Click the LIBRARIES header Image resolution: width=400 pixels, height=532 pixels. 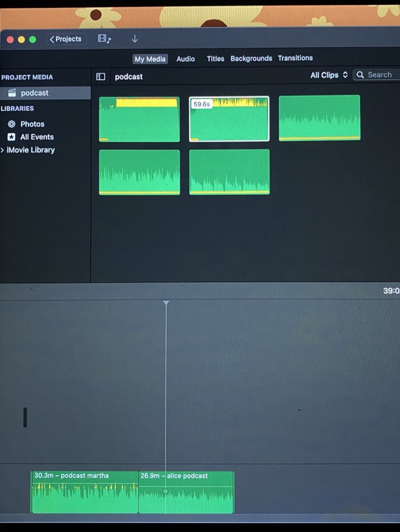click(17, 108)
